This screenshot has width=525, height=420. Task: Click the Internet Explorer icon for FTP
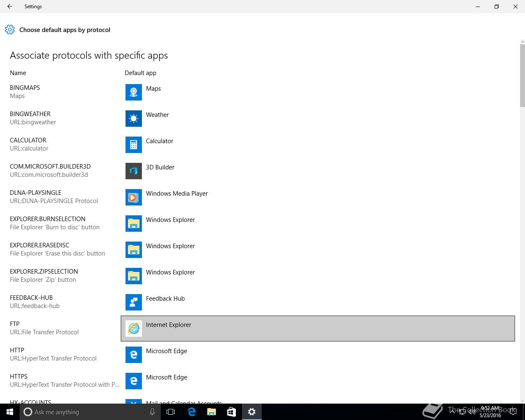pyautogui.click(x=134, y=329)
